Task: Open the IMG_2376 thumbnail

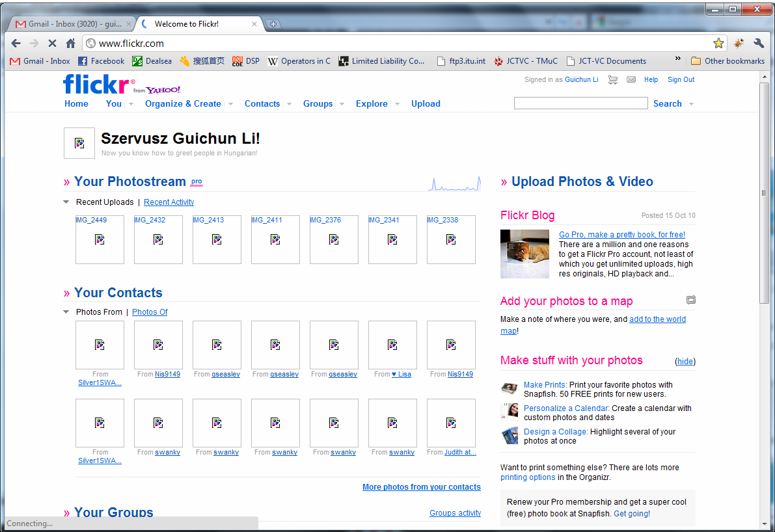Action: point(334,239)
